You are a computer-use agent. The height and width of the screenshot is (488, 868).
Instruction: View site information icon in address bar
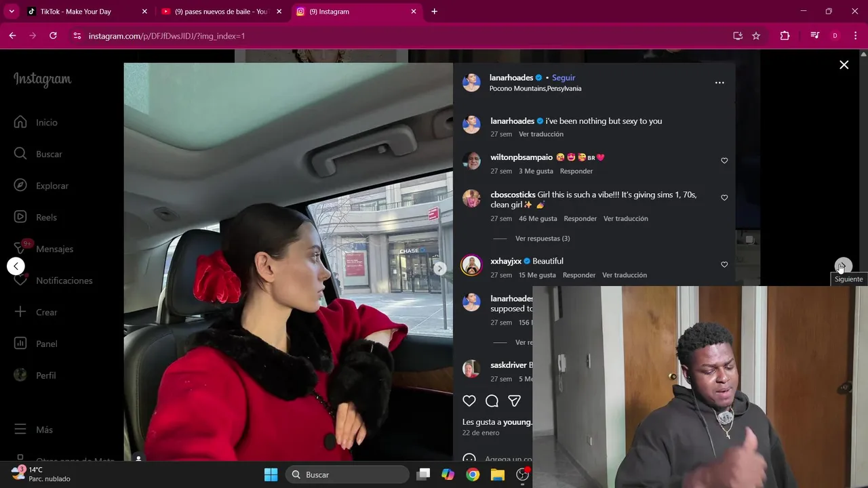pyautogui.click(x=77, y=36)
